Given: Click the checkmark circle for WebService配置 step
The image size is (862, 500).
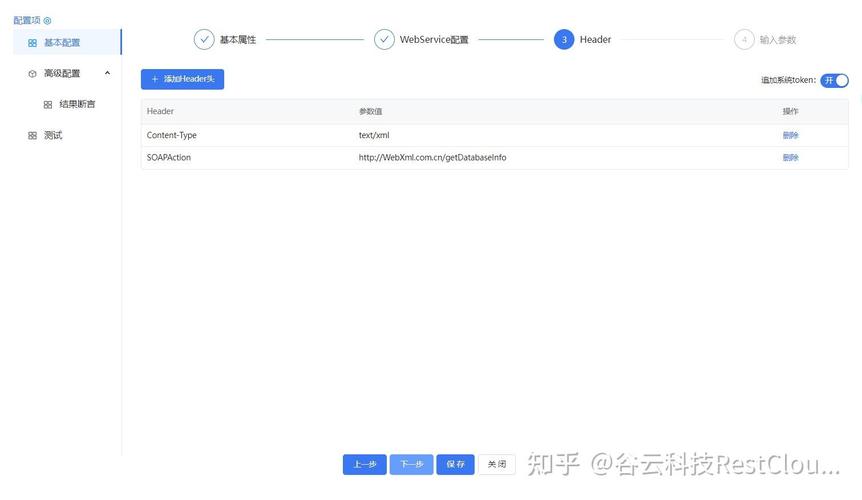Looking at the screenshot, I should point(384,40).
